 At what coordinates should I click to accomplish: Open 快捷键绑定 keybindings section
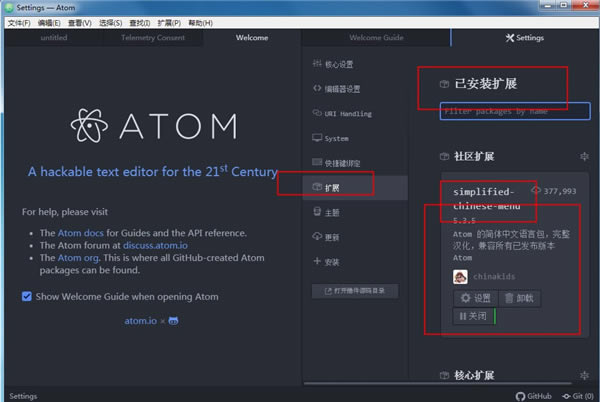(x=355, y=163)
